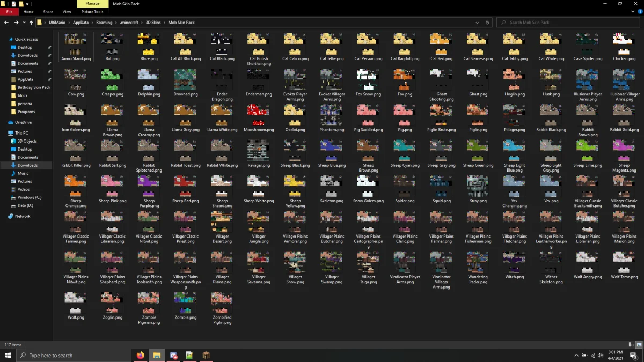Select the Zombie.png thumbnail
Viewport: 644px width, 362px height.
point(185,302)
